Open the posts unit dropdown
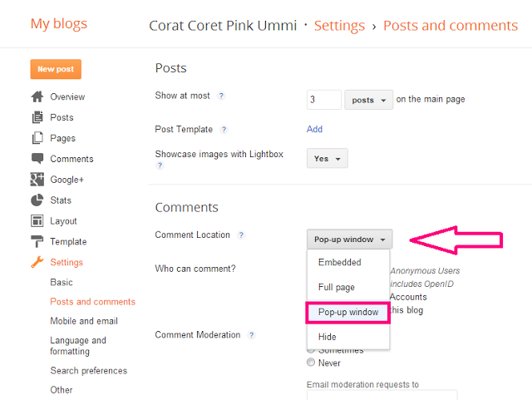Screen dimensions: 532x400 coord(368,100)
